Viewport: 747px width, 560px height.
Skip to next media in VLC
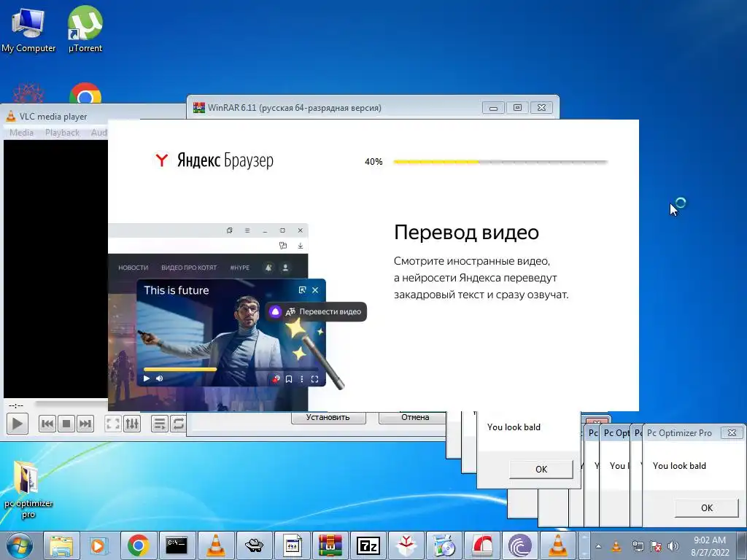pos(85,424)
